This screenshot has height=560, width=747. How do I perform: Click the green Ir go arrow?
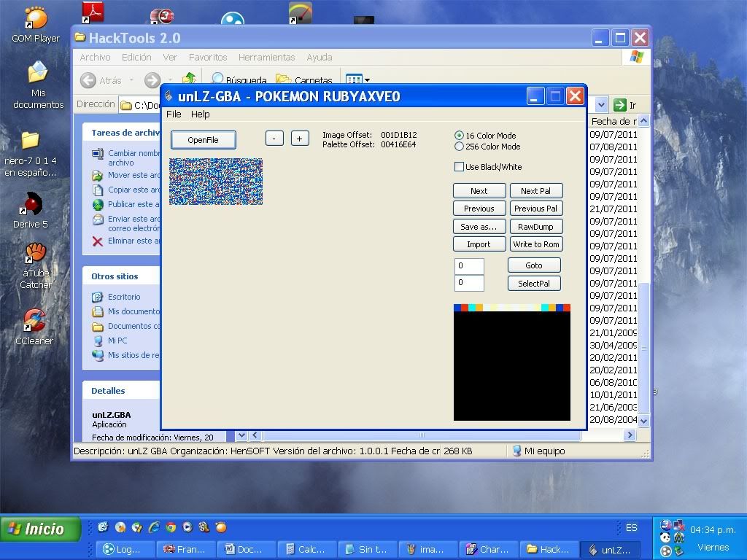620,105
